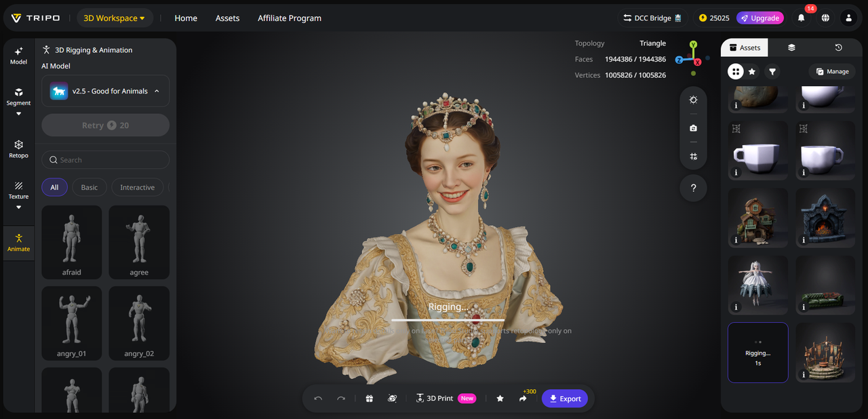Click info icon on cottage house asset
This screenshot has width=868, height=419.
736,240
